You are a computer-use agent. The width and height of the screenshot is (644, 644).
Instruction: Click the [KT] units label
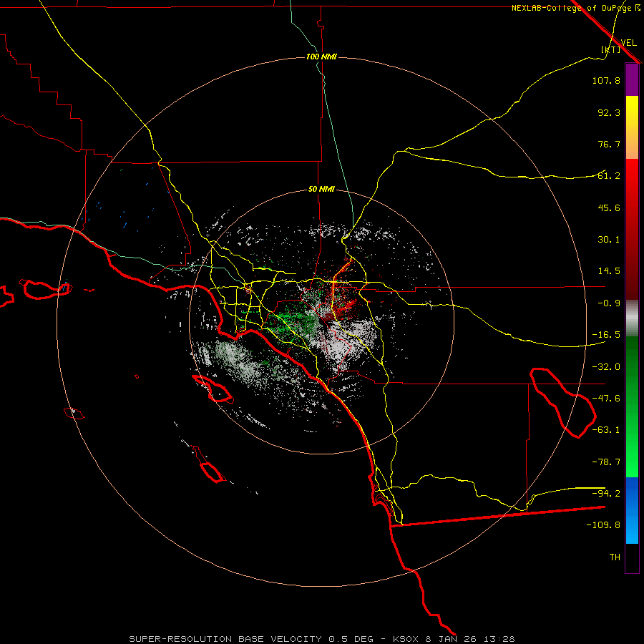[611, 49]
